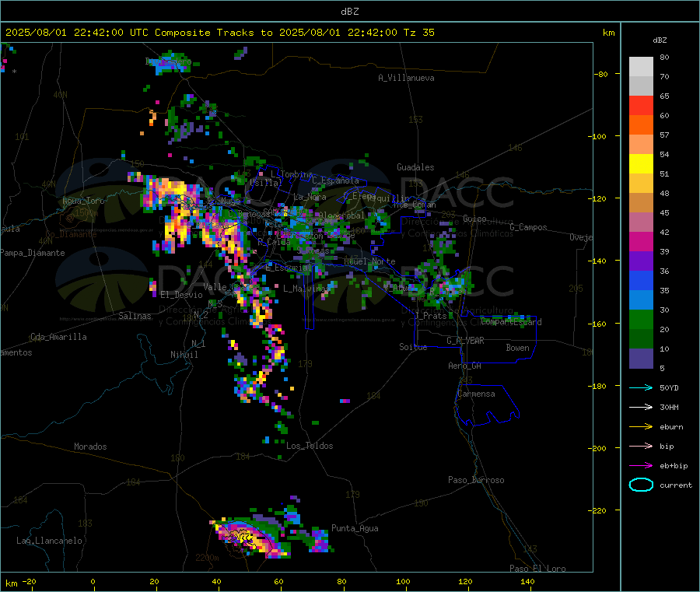Click the 'Agua_Toro' map label
This screenshot has height=592, width=700.
83,201
